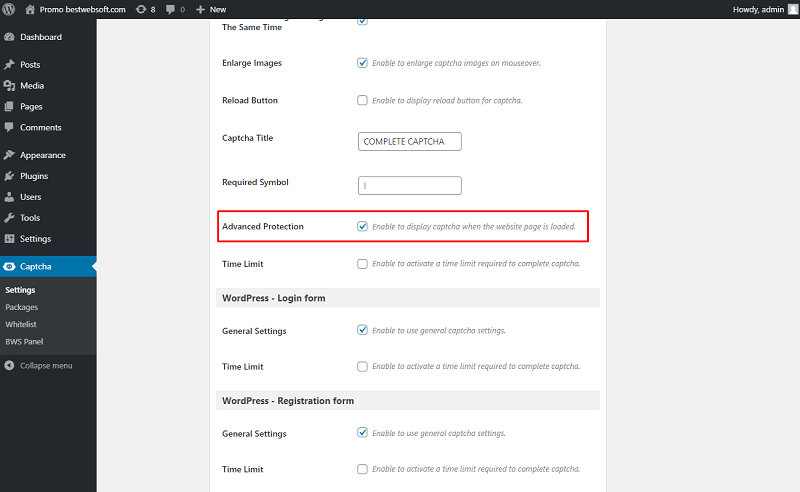Open the Tools menu label

pyautogui.click(x=30, y=217)
